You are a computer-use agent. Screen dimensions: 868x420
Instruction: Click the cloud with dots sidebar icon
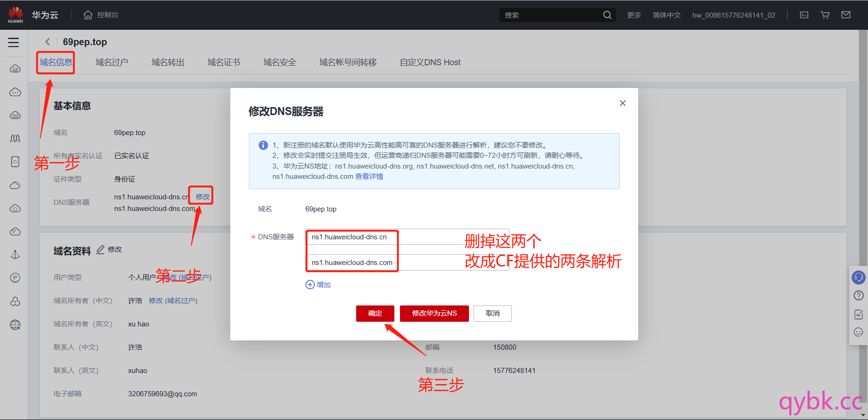coord(15,92)
